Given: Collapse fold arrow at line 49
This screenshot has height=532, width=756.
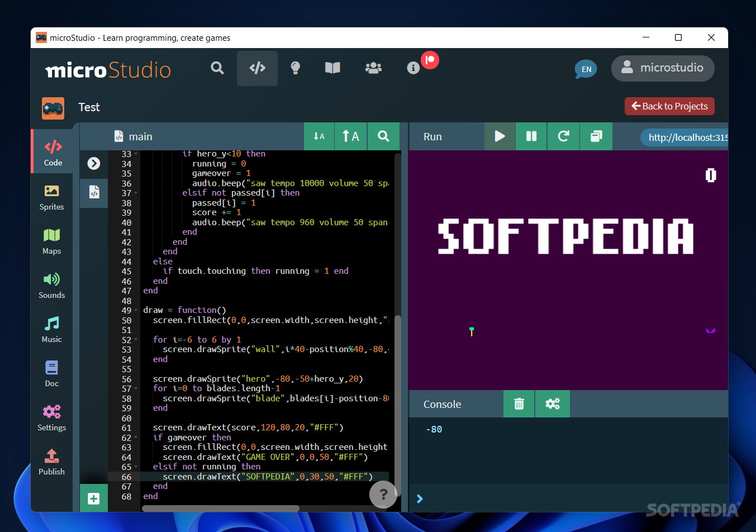Looking at the screenshot, I should [x=136, y=311].
